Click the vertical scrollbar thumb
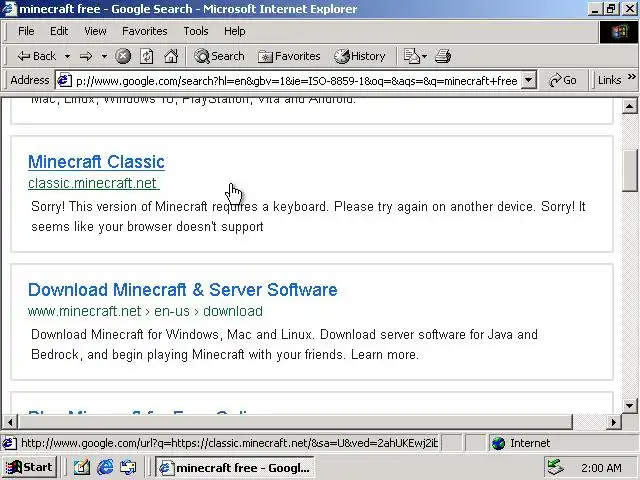The height and width of the screenshot is (480, 640). pos(630,171)
